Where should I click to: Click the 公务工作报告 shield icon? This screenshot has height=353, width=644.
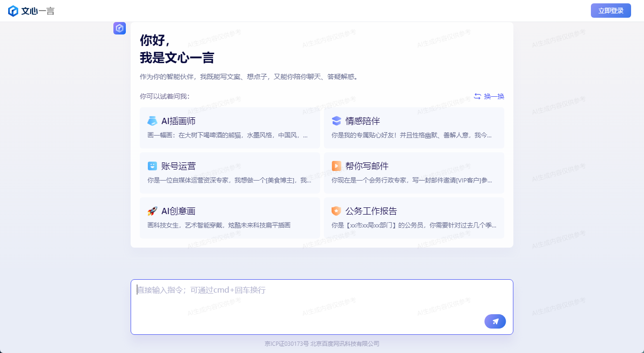click(x=336, y=211)
